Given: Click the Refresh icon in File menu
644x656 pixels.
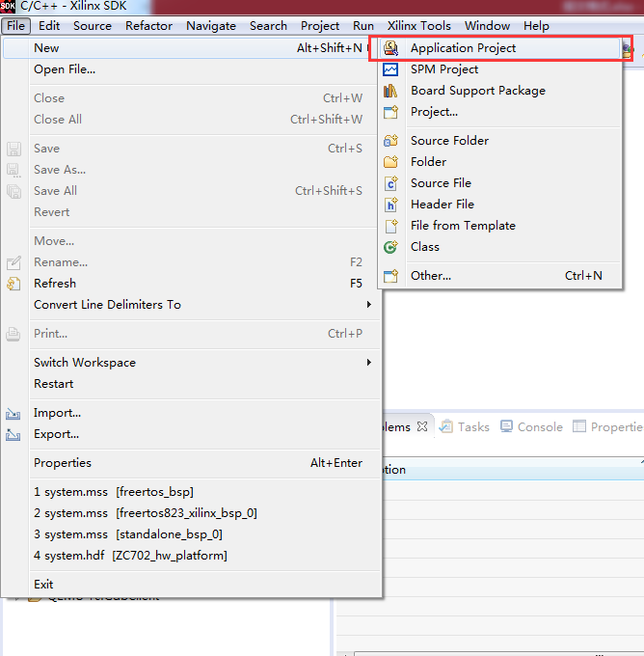Looking at the screenshot, I should coord(13,284).
